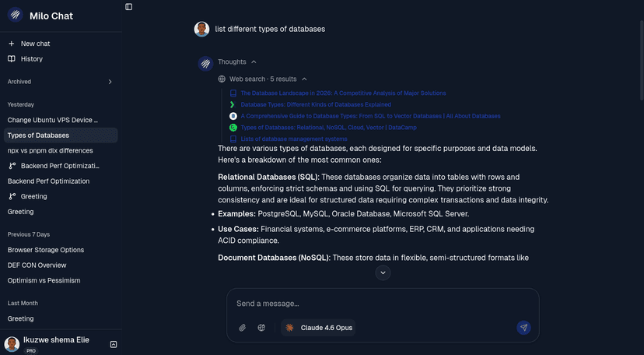The height and width of the screenshot is (355, 644).
Task: Open the npx vs pnpm dlx differences chat
Action: point(51,150)
